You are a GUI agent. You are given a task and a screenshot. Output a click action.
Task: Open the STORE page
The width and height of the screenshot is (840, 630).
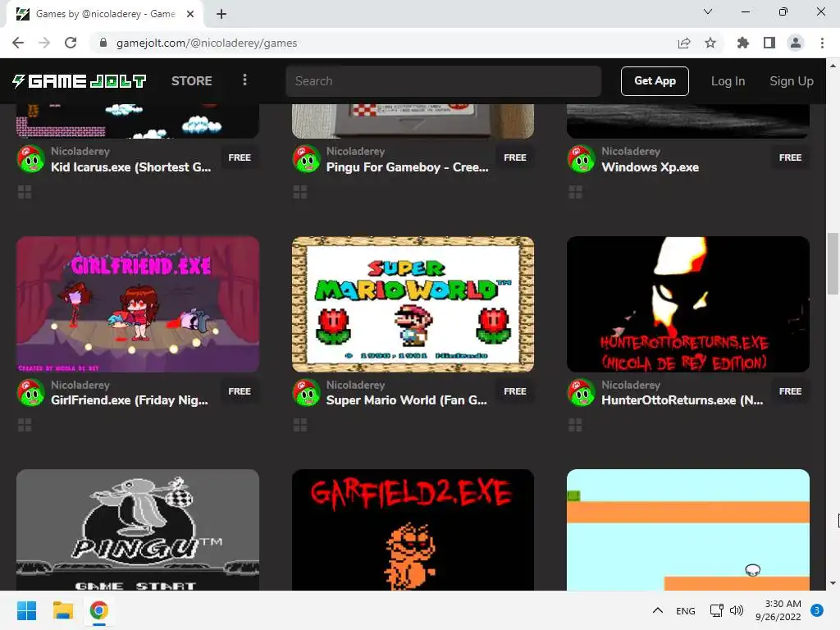click(191, 81)
